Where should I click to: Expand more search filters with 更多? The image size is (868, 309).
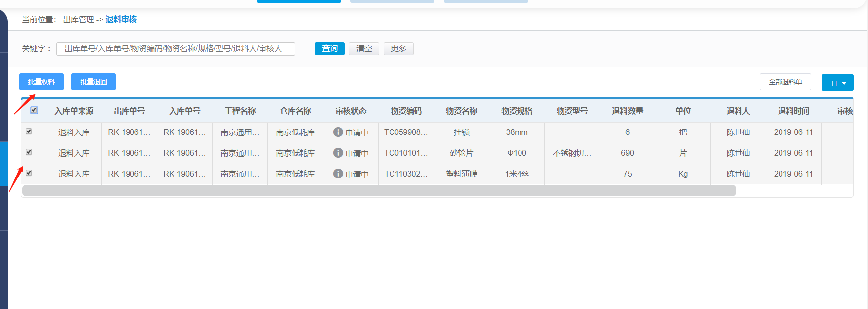(398, 48)
